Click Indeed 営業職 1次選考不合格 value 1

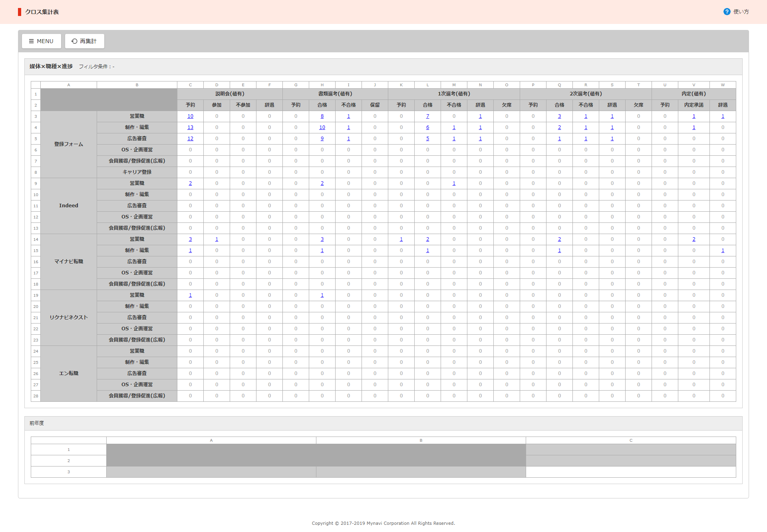pyautogui.click(x=454, y=183)
